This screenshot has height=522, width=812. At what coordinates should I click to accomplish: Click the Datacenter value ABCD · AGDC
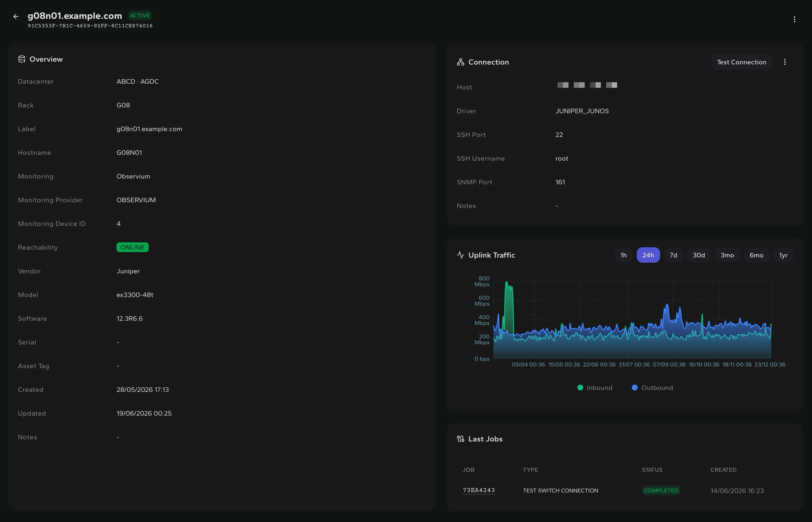tap(138, 82)
